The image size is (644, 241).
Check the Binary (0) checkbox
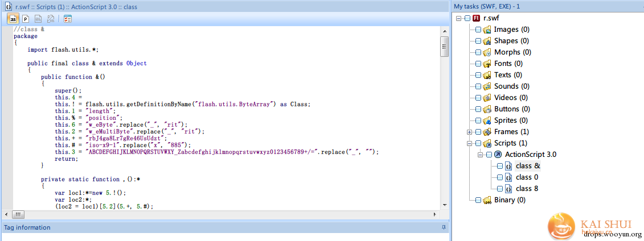478,200
